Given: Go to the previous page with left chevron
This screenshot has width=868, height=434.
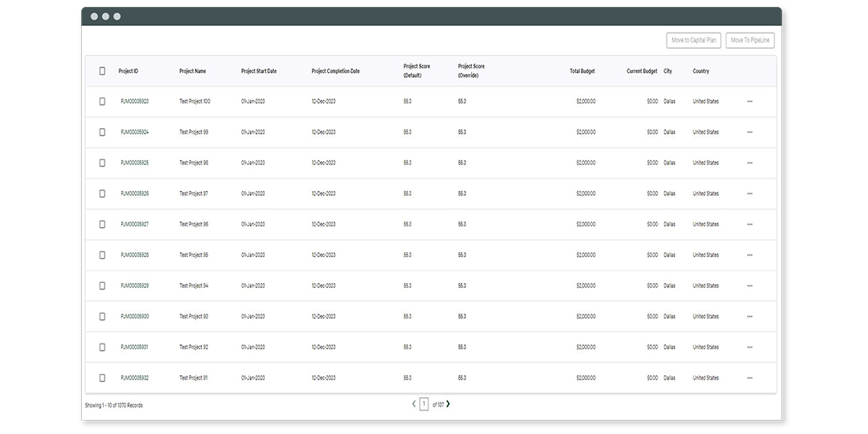Looking at the screenshot, I should pos(414,404).
